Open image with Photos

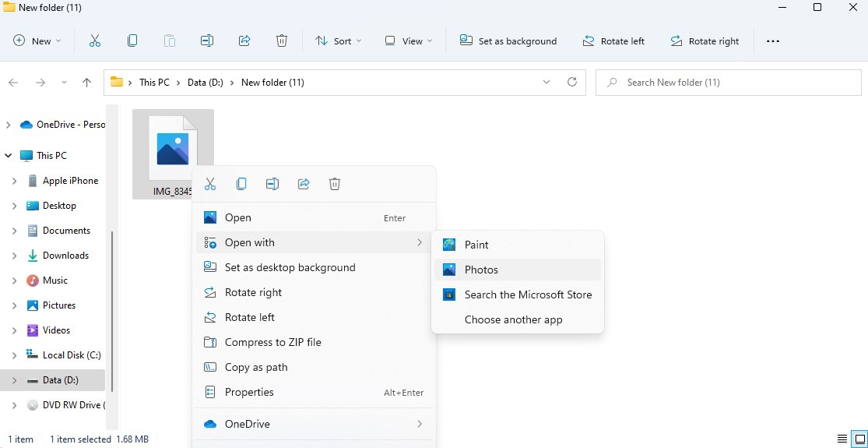click(518, 270)
